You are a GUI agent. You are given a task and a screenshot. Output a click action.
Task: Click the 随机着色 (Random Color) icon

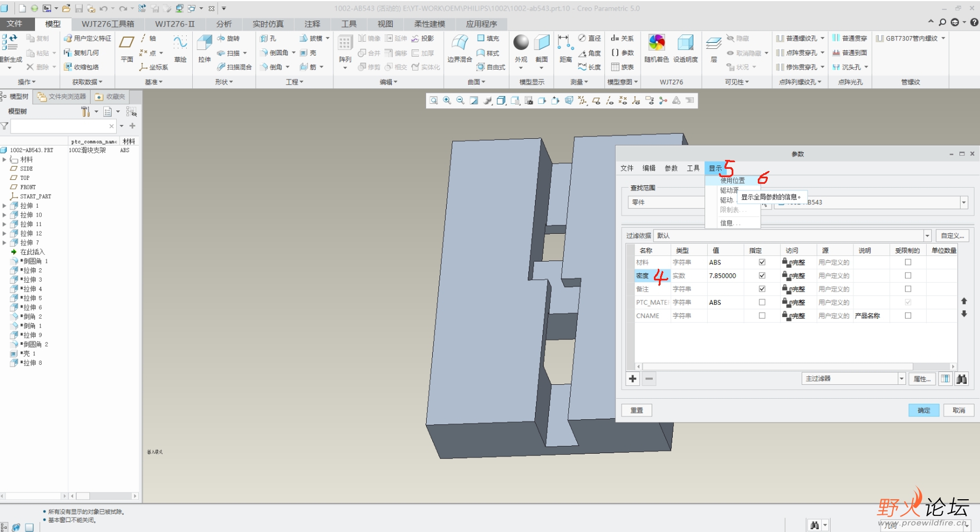[x=657, y=42]
